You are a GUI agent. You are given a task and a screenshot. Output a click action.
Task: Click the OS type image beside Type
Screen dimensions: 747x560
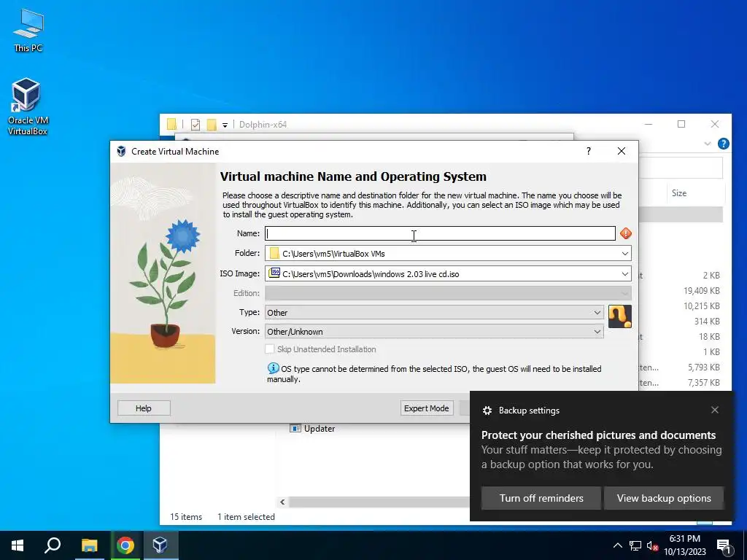tap(620, 316)
